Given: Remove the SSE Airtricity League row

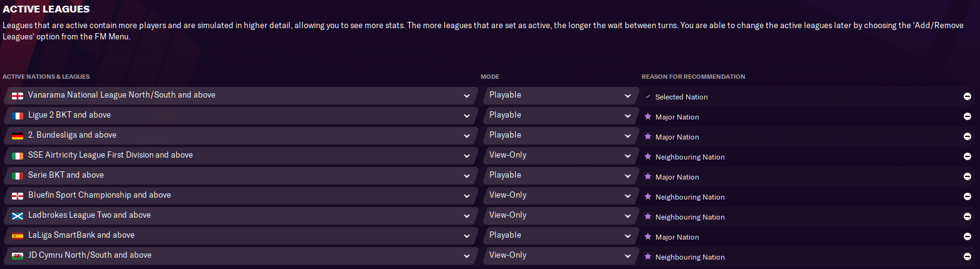Looking at the screenshot, I should (x=967, y=156).
